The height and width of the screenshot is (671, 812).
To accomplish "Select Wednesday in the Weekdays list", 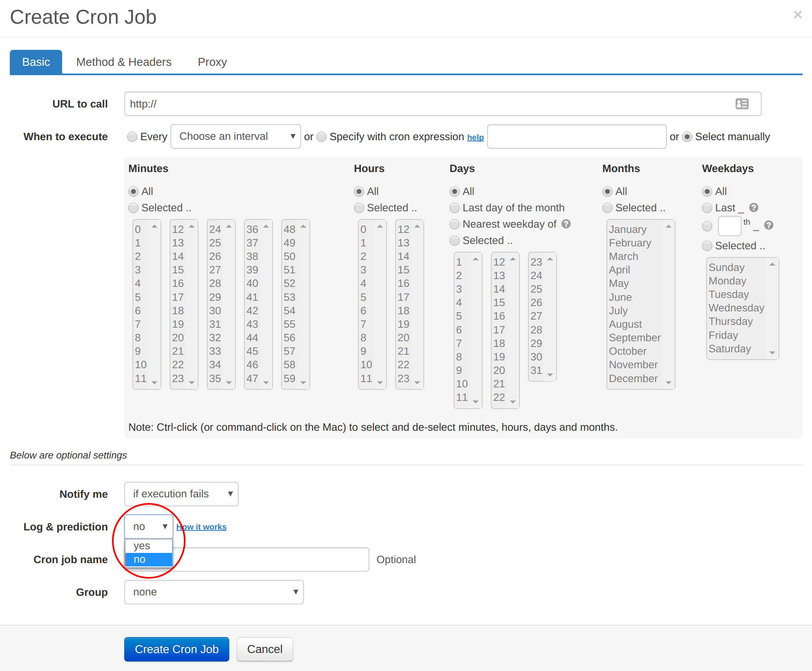I will tap(736, 308).
